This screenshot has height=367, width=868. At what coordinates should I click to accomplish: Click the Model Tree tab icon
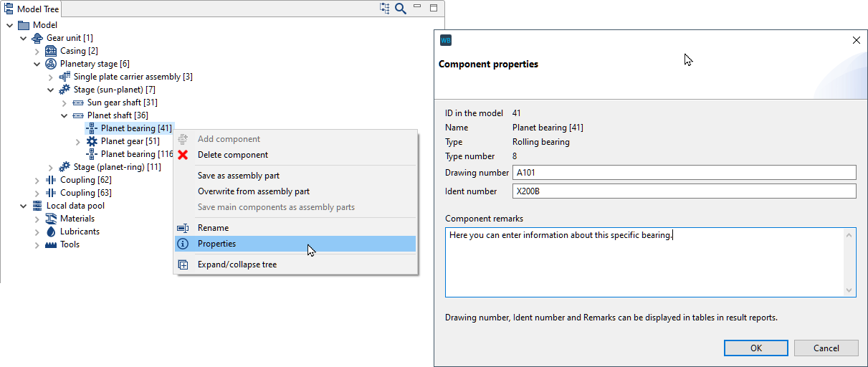(9, 9)
